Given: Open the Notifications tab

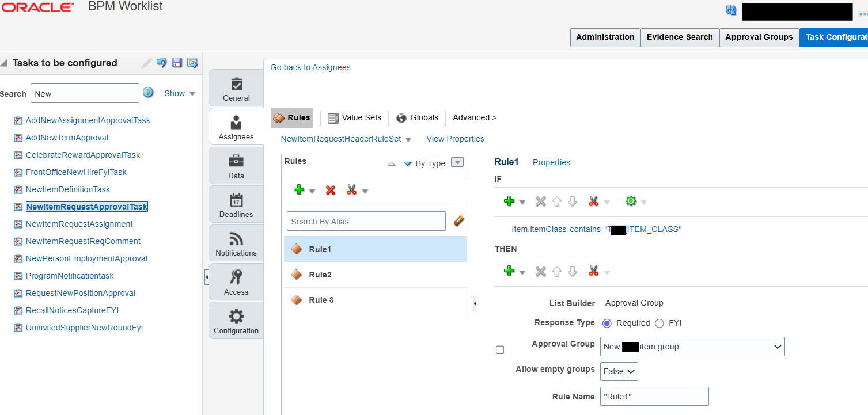Looking at the screenshot, I should (236, 243).
